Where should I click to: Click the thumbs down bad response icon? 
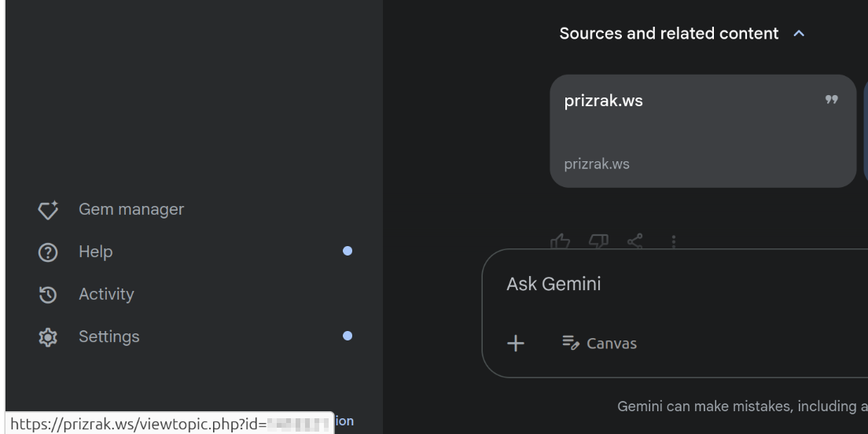pos(598,242)
